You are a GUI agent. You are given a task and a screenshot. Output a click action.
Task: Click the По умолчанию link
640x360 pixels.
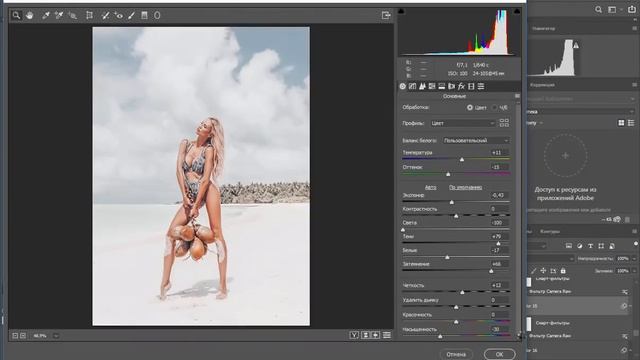pyautogui.click(x=465, y=187)
